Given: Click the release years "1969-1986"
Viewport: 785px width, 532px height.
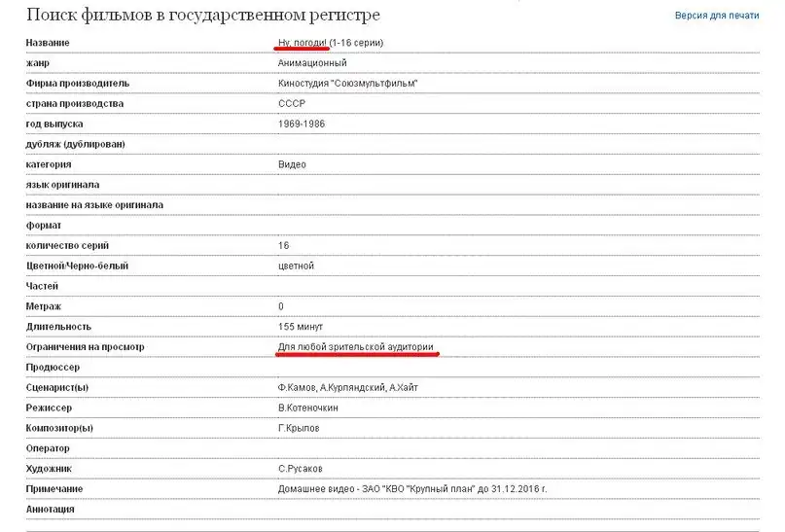Looking at the screenshot, I should point(301,124).
